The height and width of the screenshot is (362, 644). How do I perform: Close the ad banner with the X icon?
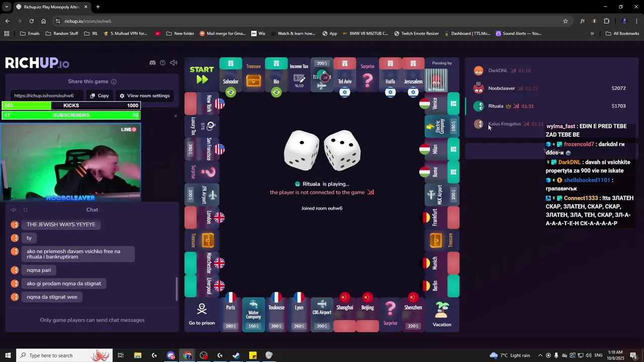pos(176,116)
